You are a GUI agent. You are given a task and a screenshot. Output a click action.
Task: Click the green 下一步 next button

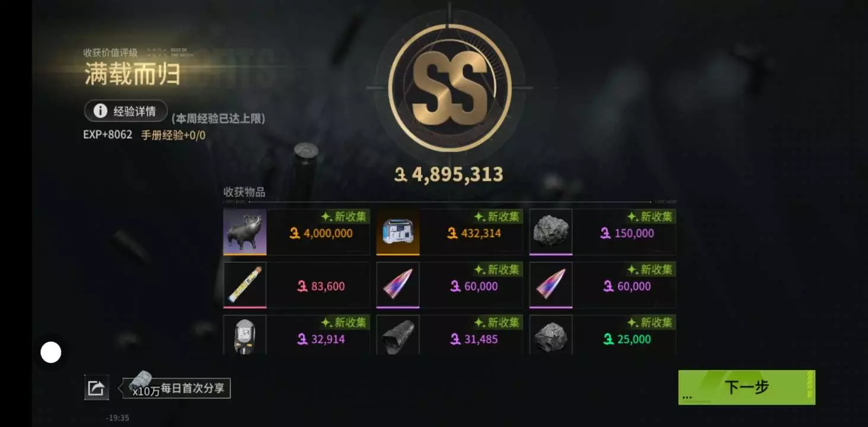pos(746,387)
